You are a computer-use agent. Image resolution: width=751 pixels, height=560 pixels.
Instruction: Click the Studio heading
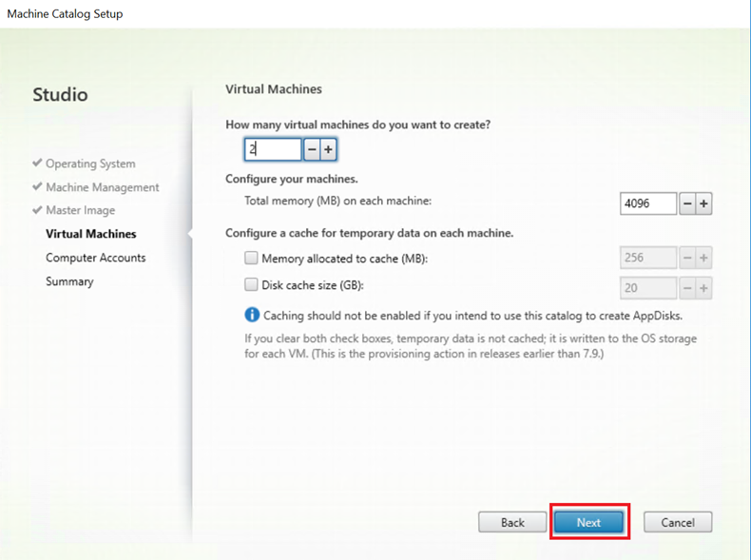click(60, 94)
